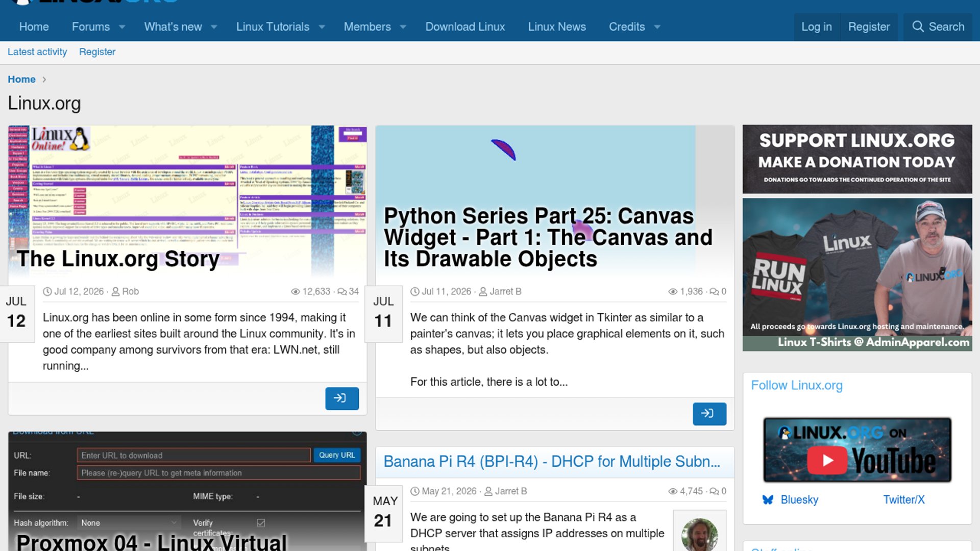
Task: Open the Linux T-Shirts AdminApparel banner
Action: point(857,274)
